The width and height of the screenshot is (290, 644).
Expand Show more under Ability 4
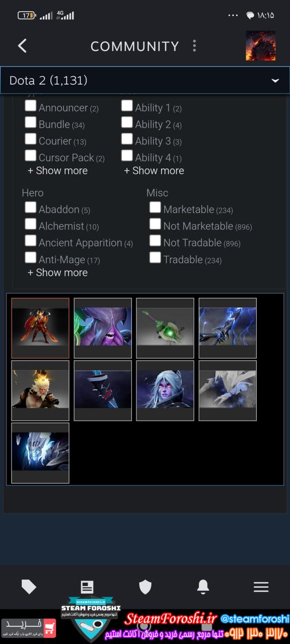click(x=154, y=171)
